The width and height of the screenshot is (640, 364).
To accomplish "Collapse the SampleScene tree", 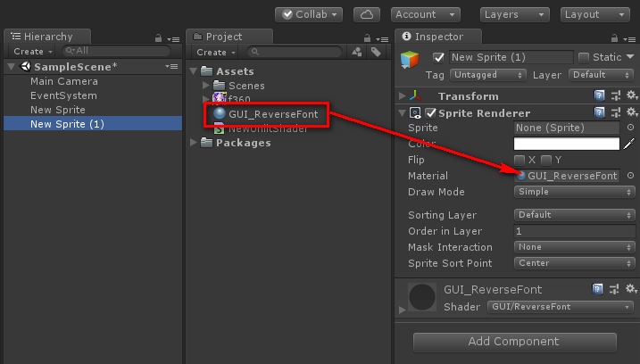I will tap(11, 67).
